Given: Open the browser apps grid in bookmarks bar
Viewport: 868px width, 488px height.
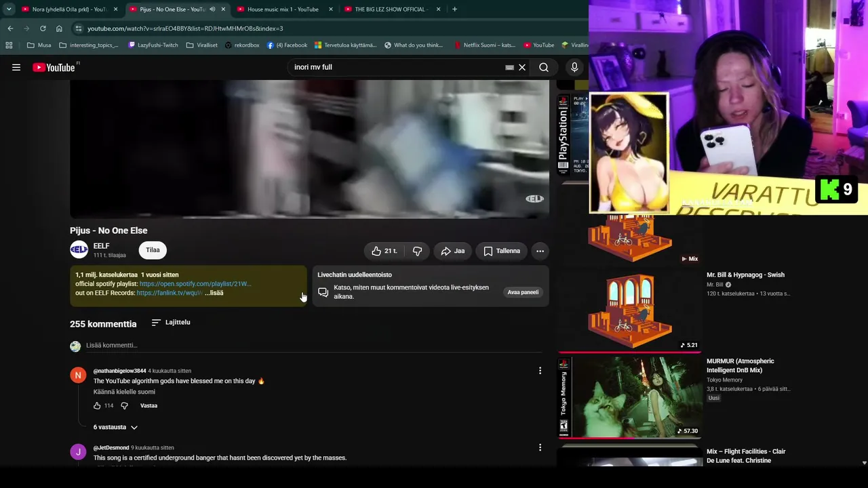Looking at the screenshot, I should tap(9, 45).
